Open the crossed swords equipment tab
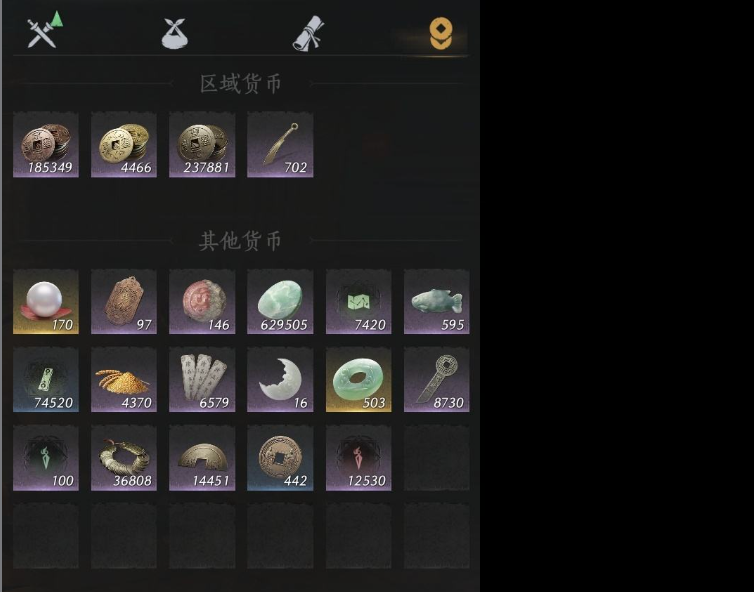754x592 pixels. pos(42,33)
